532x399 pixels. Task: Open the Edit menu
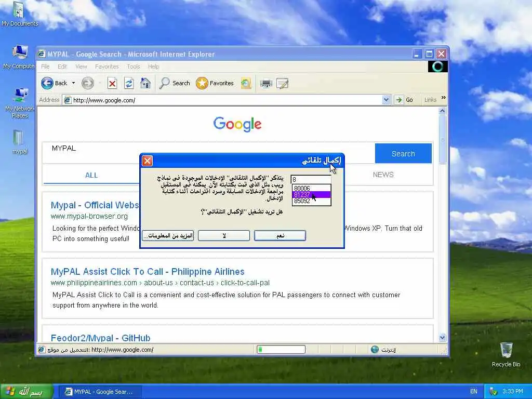(62, 66)
